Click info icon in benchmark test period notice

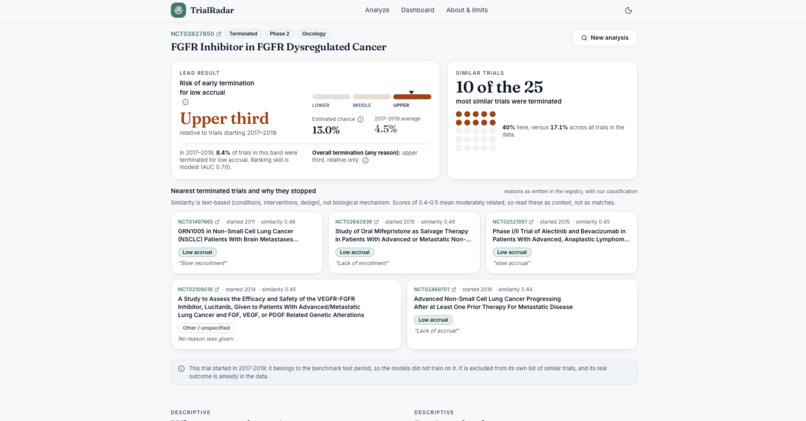[181, 369]
